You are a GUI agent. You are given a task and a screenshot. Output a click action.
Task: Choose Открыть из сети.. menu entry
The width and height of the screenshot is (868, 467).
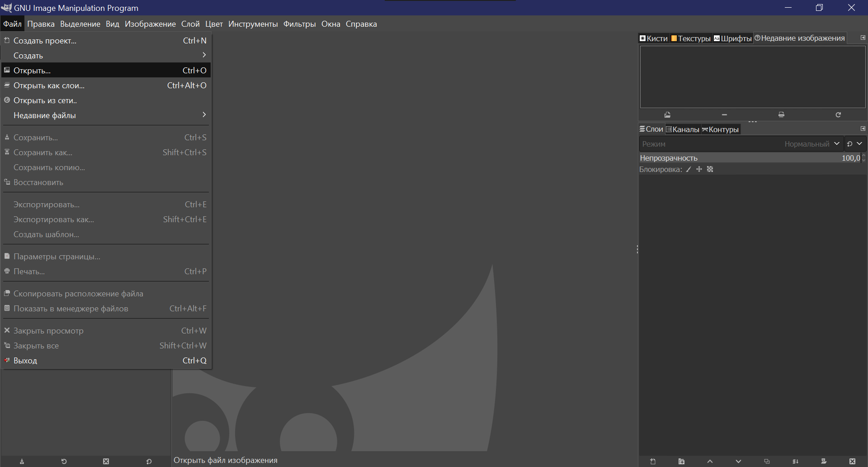(x=106, y=100)
